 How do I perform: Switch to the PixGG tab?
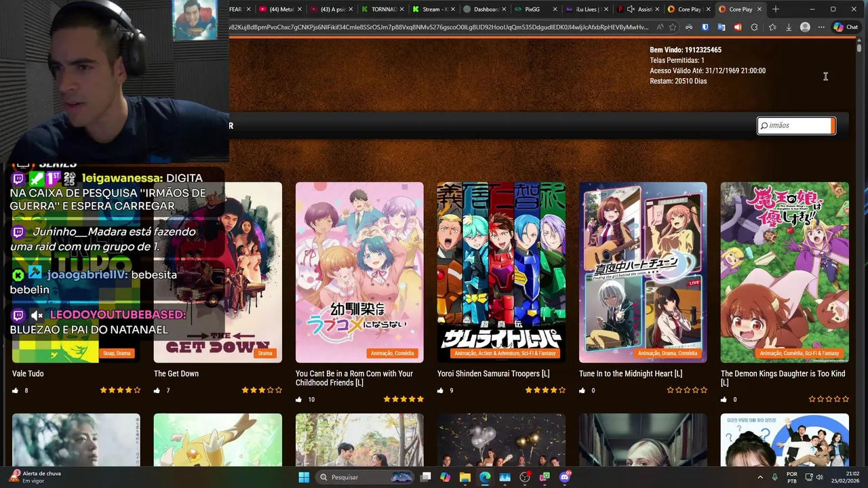coord(536,9)
